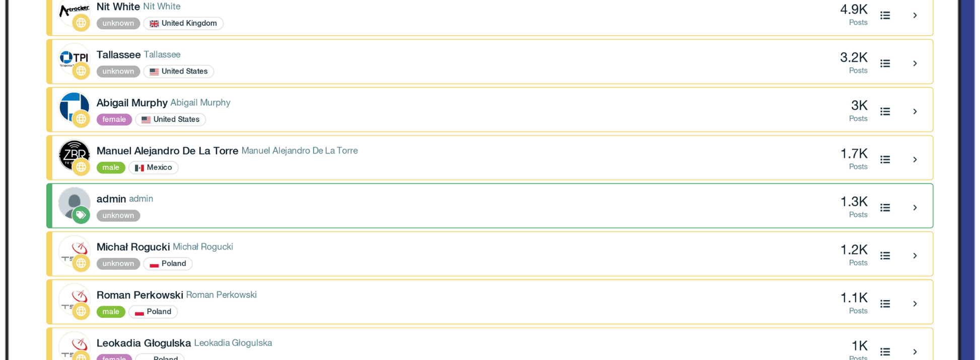Click the Abigail Murphy name link

pos(132,103)
